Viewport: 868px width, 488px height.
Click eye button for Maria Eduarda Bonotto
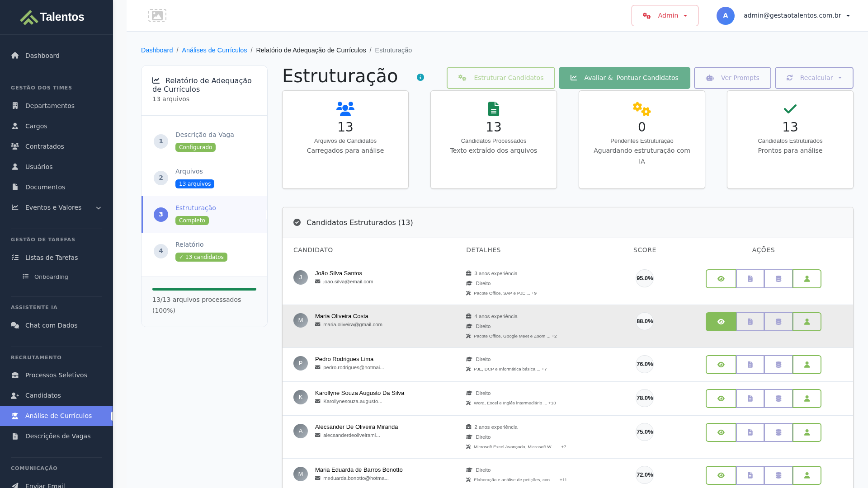721,475
